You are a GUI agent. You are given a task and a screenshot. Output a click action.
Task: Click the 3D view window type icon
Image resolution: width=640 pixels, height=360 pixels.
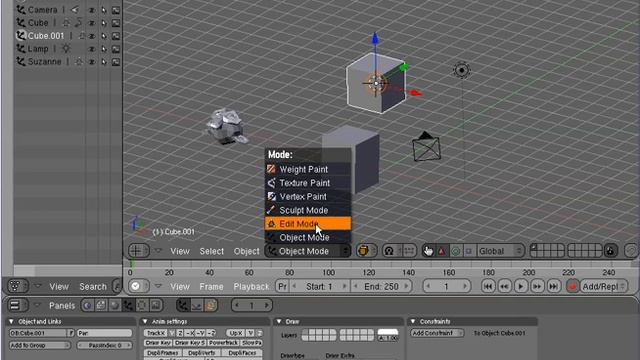pyautogui.click(x=139, y=251)
